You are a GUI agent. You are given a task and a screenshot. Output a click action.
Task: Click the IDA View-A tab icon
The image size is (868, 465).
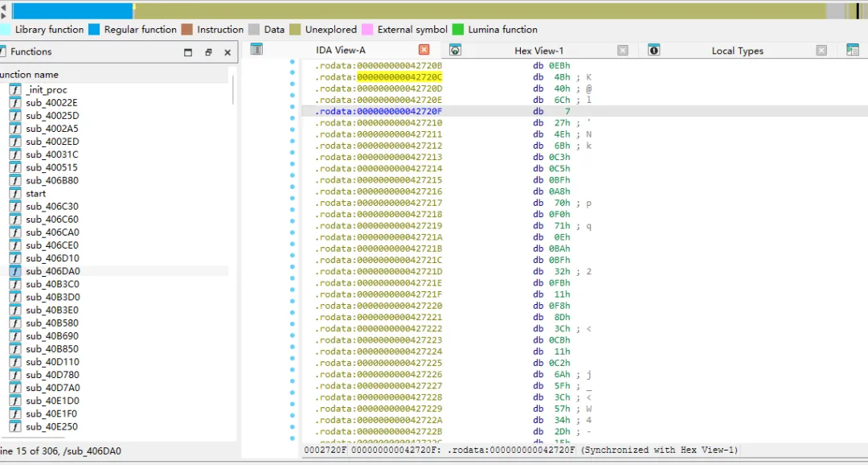pos(256,49)
